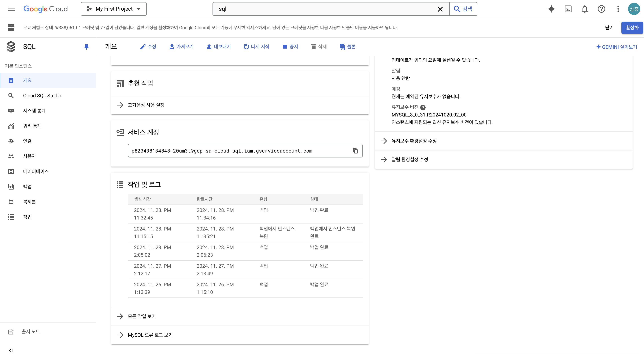Image resolution: width=644 pixels, height=354 pixels.
Task: Open GEMINI 살펴보기 link
Action: (617, 47)
